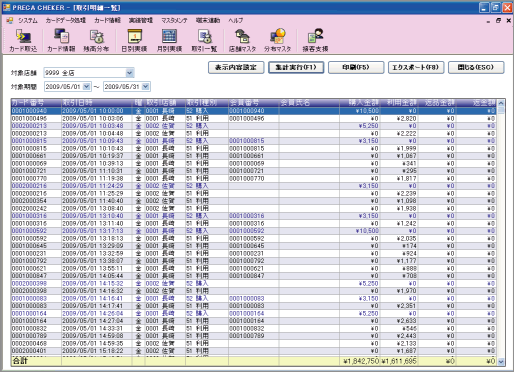
Task: Open the カード情報 toolbar icon
Action: 61,40
